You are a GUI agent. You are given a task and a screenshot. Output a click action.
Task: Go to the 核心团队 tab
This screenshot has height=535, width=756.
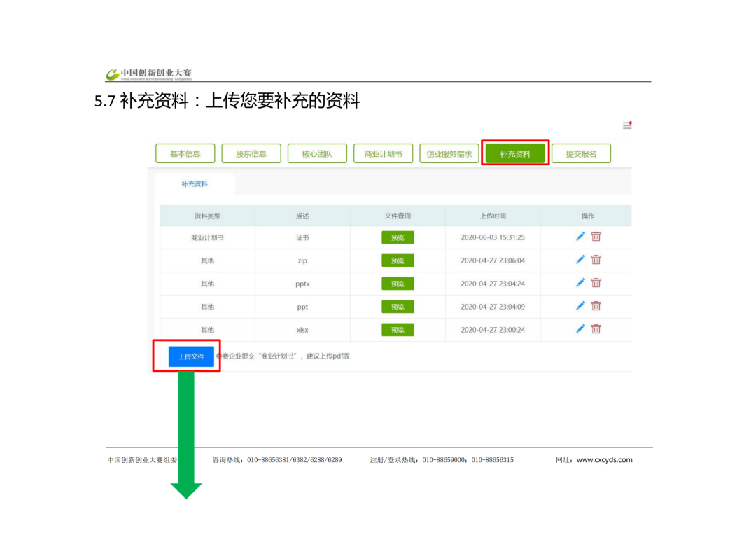point(317,154)
